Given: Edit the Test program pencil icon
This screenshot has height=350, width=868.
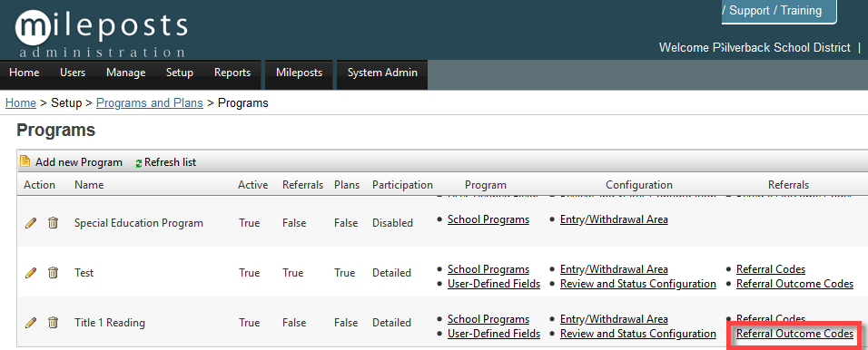Looking at the screenshot, I should (31, 273).
